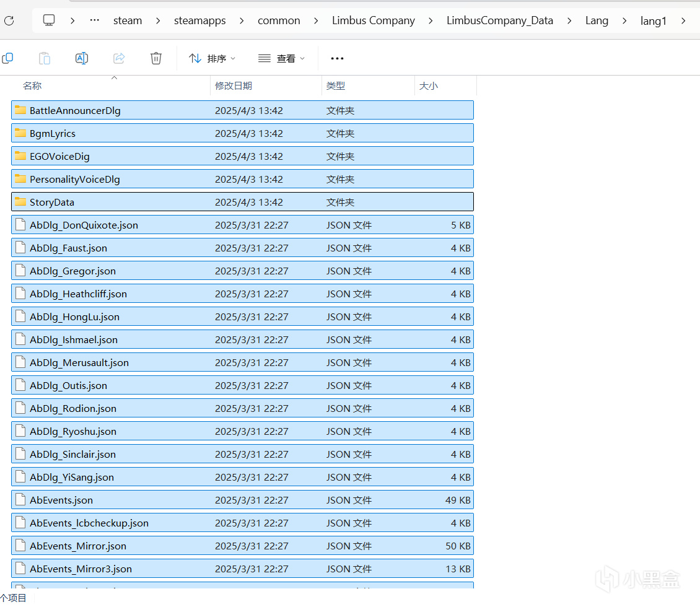Click the 49 KB size of AbEvents.json
700x607 pixels.
(458, 500)
